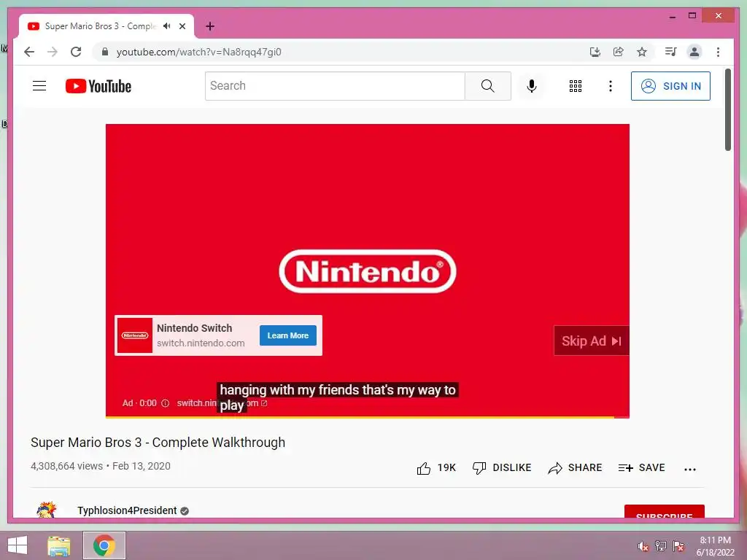The width and height of the screenshot is (747, 560).
Task: Close the Super Mario Bros 3 tab
Action: tap(182, 26)
